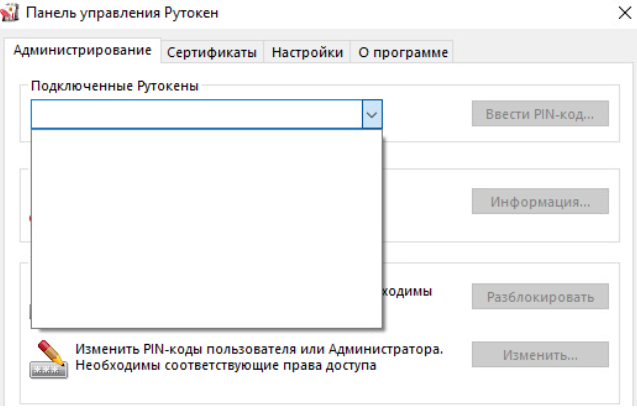
Task: Click the Изменить PIN-коды пользователя text
Action: [259, 349]
